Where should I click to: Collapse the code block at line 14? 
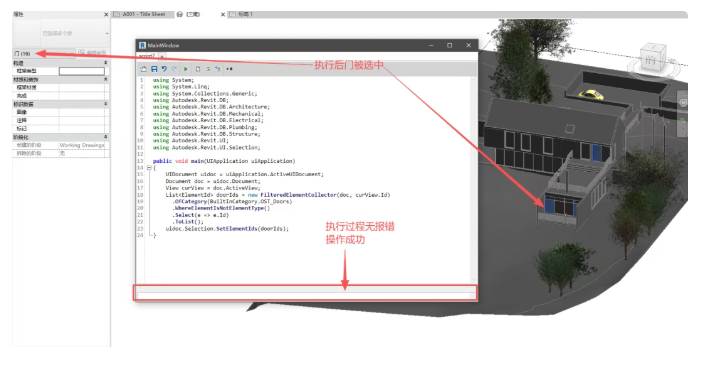point(149,168)
